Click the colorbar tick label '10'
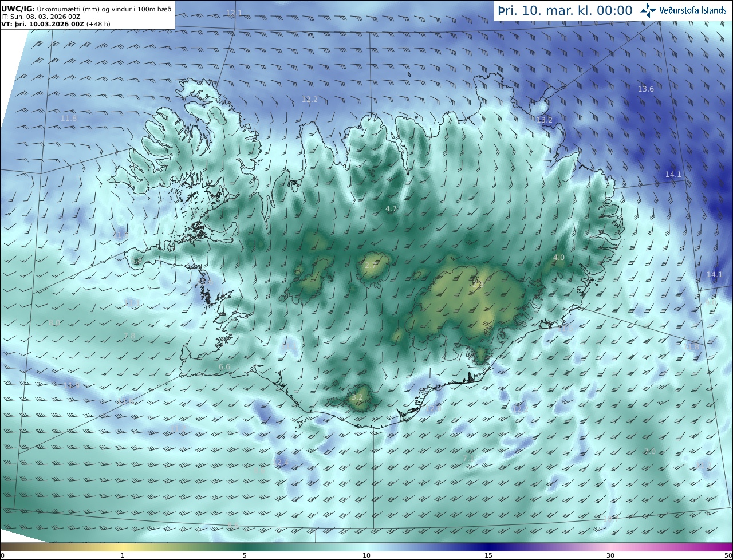The width and height of the screenshot is (733, 560). click(x=366, y=555)
